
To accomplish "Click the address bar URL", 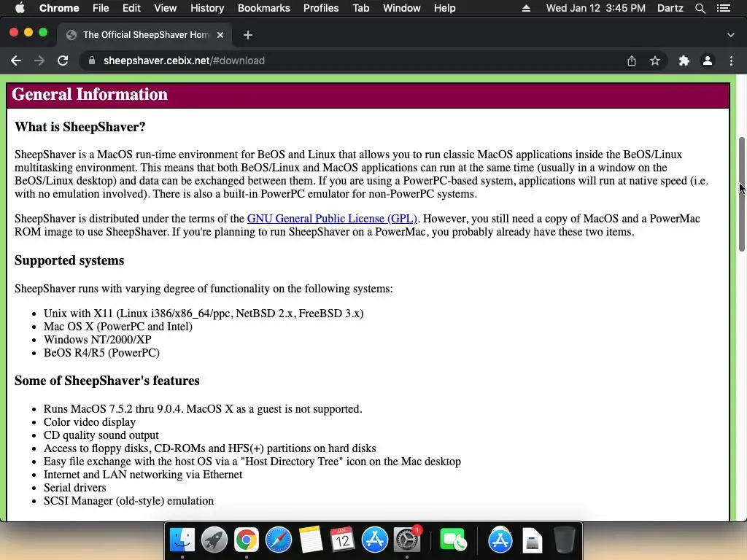I will (184, 61).
